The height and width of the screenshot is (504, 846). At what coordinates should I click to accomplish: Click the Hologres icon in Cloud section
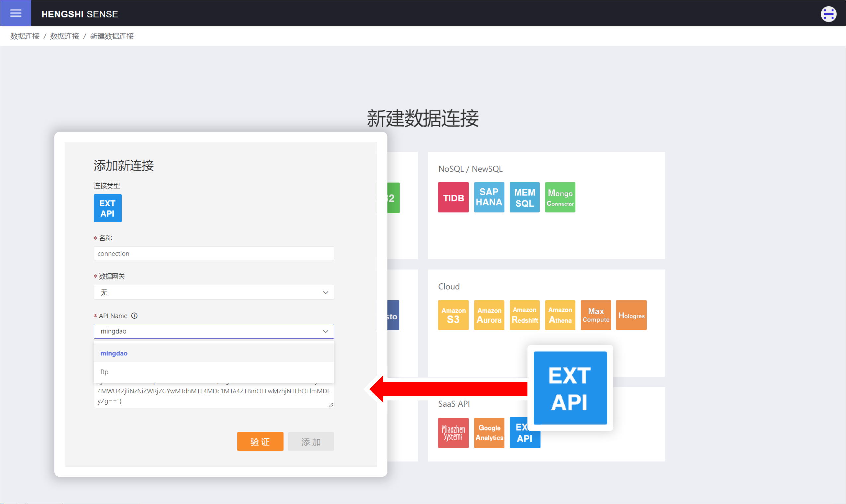tap(630, 315)
